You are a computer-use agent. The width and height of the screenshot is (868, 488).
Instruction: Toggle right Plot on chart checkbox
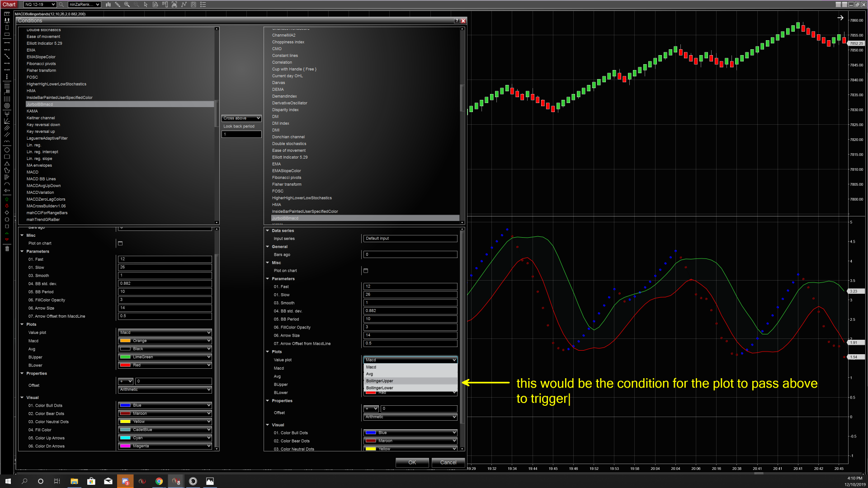tap(366, 271)
